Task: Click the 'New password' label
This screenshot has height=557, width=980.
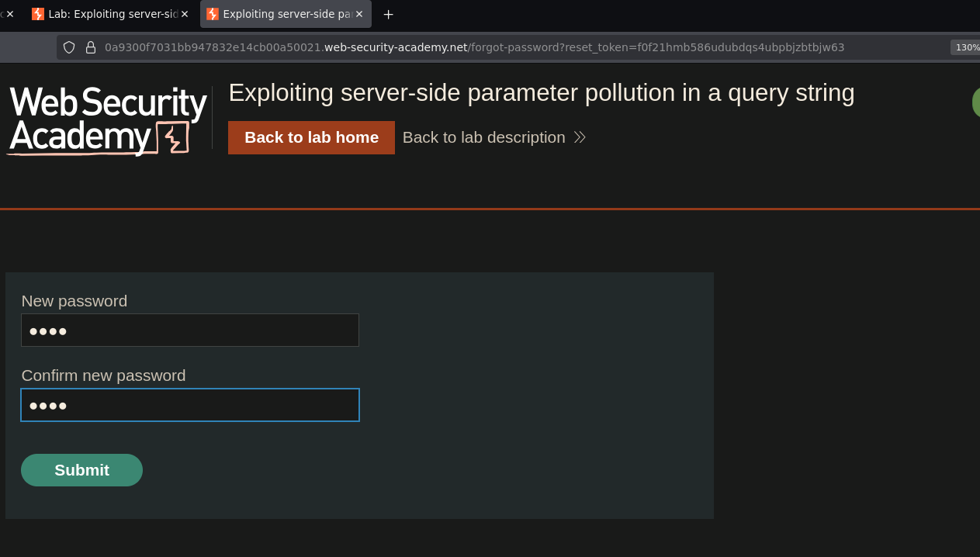Action: 74,301
